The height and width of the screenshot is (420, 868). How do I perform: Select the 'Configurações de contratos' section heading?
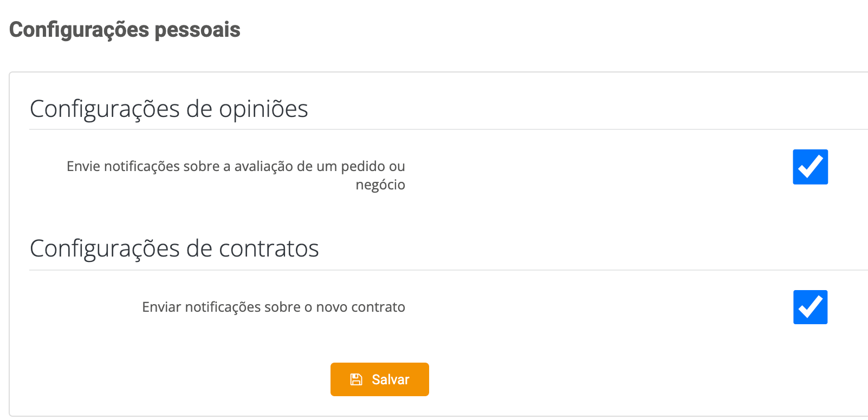[174, 248]
